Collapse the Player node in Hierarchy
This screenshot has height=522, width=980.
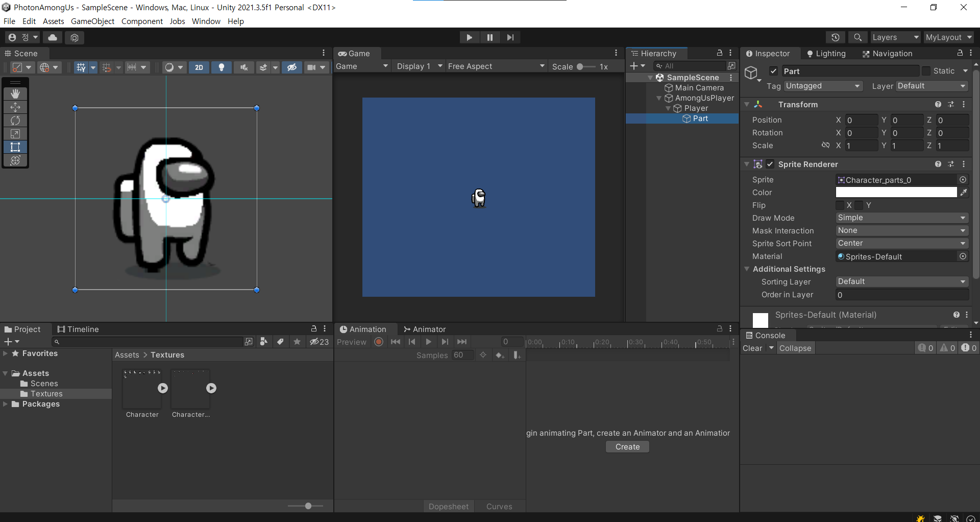coord(668,108)
